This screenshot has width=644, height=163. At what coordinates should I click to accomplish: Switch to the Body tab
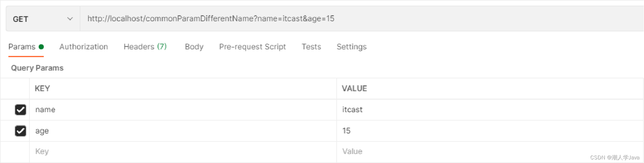tap(194, 47)
